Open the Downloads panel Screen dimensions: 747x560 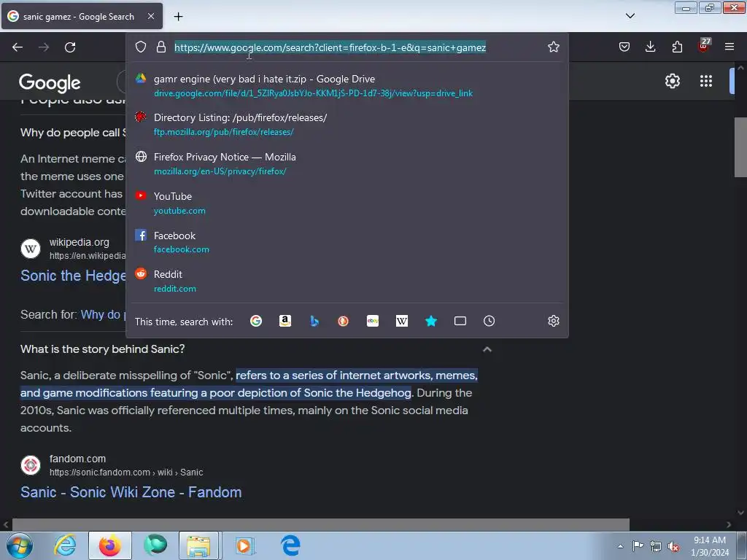650,47
